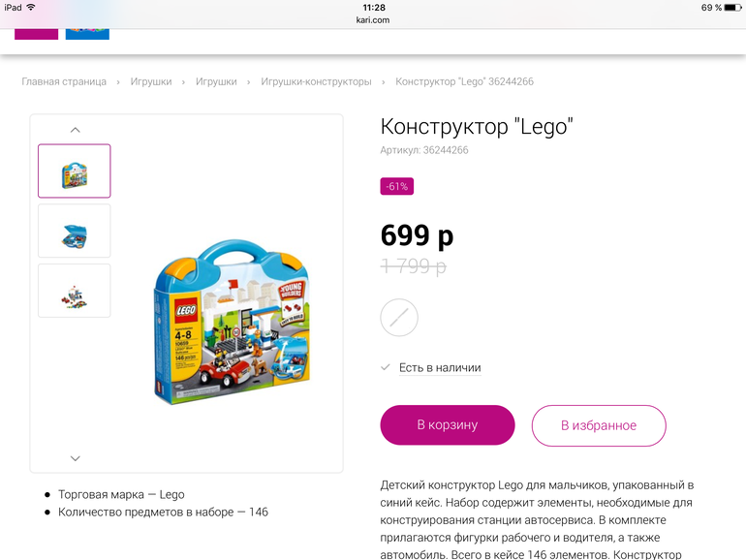This screenshot has width=746, height=560.
Task: Tap the kari.com address bar
Action: click(x=373, y=20)
